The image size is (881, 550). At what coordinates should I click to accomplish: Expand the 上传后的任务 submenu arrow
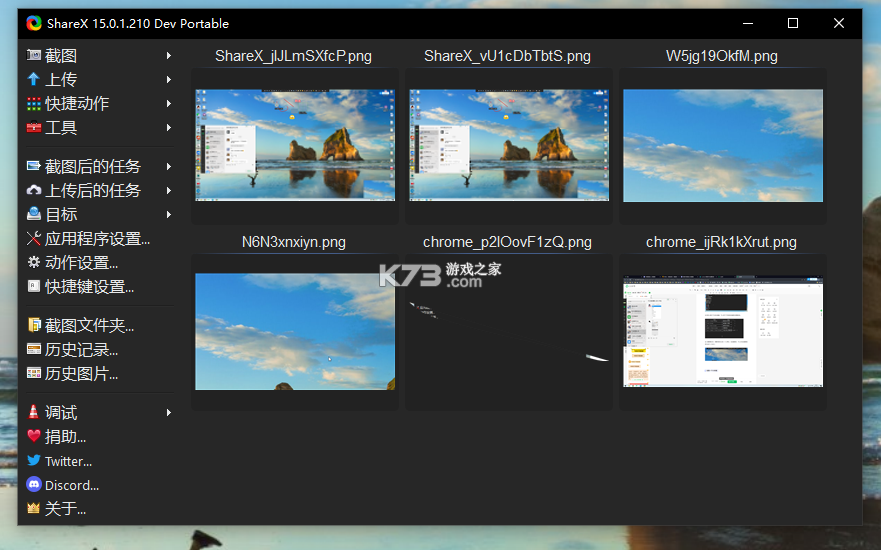(169, 190)
